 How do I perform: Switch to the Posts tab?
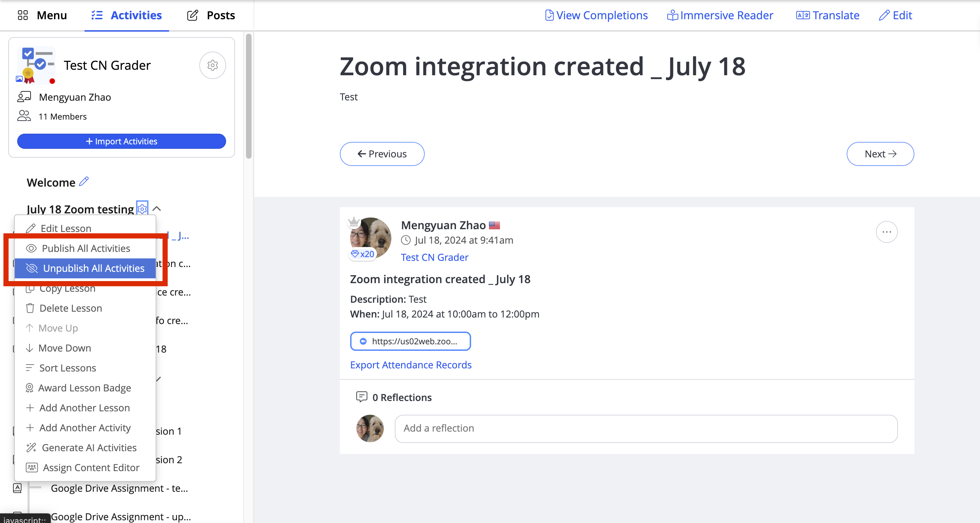point(211,15)
